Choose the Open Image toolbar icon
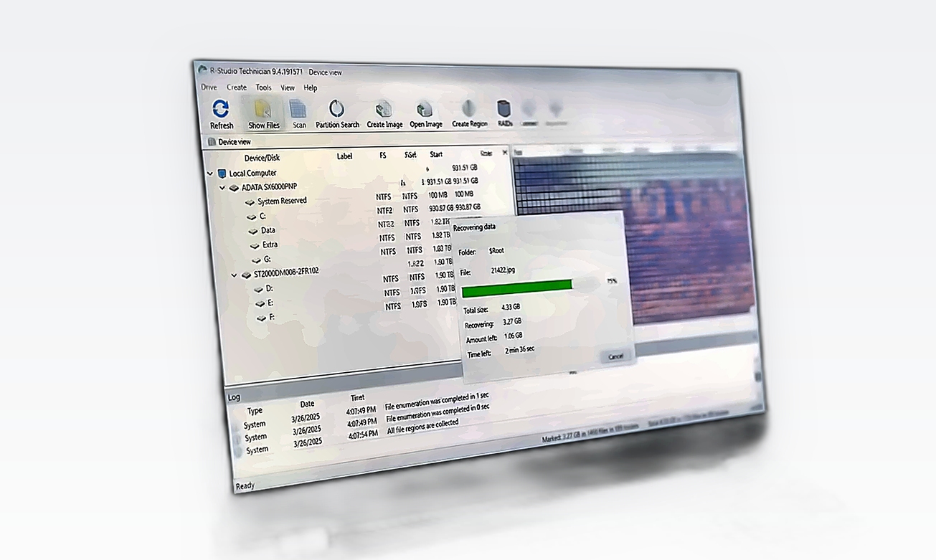This screenshot has width=936, height=560. pyautogui.click(x=425, y=109)
